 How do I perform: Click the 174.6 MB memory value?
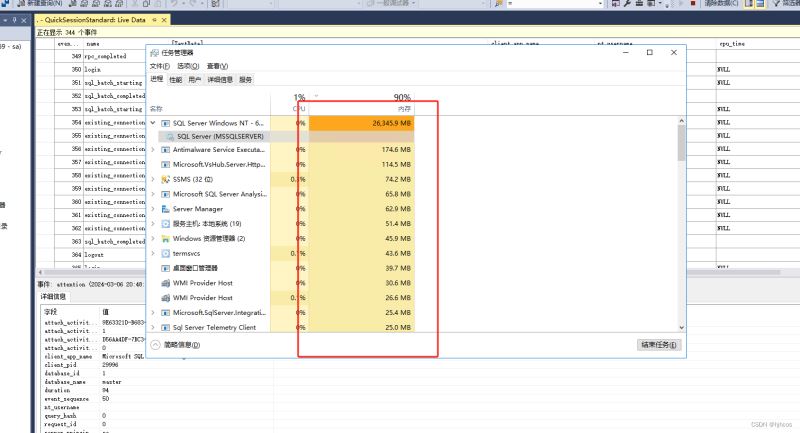(x=396, y=149)
